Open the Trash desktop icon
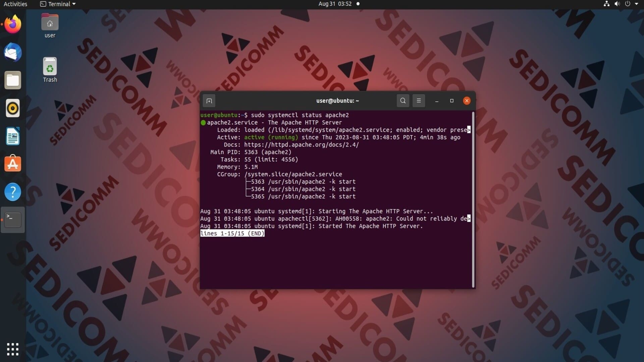The height and width of the screenshot is (362, 644). (50, 70)
